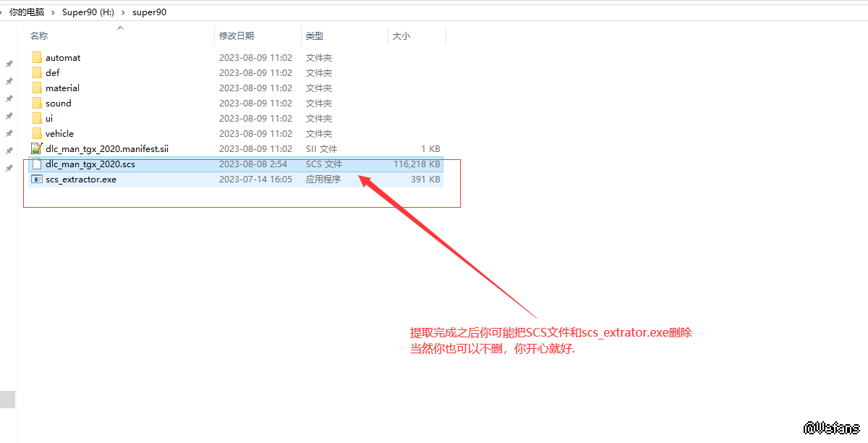
Task: Click the last quick access pin icon
Action: [x=9, y=168]
